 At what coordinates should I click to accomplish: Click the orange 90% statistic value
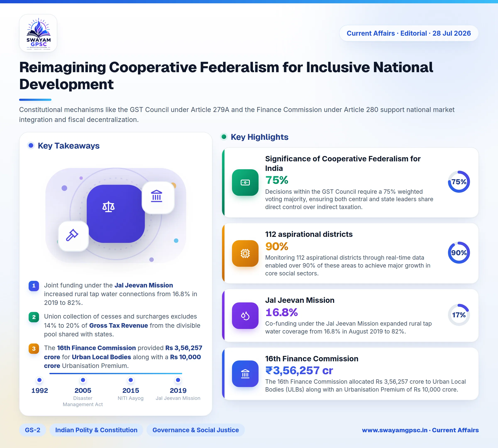(277, 246)
